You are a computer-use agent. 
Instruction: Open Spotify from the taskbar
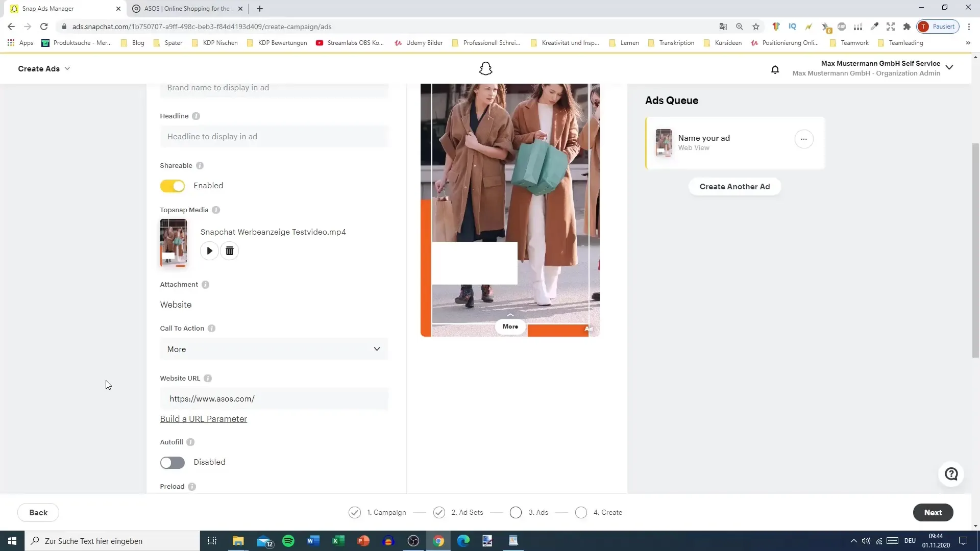click(288, 541)
